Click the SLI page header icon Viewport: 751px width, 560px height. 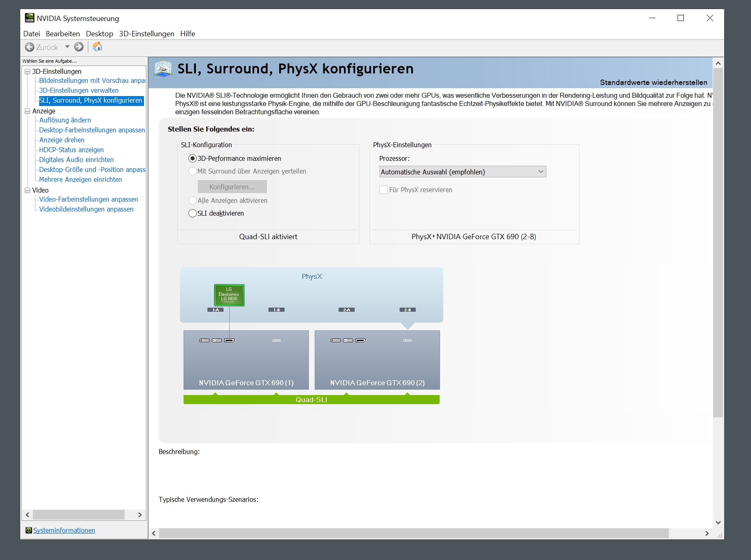(x=163, y=68)
